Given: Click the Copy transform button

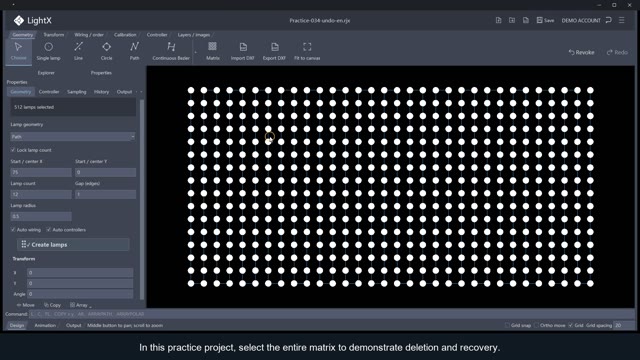Looking at the screenshot, I should [52, 305].
